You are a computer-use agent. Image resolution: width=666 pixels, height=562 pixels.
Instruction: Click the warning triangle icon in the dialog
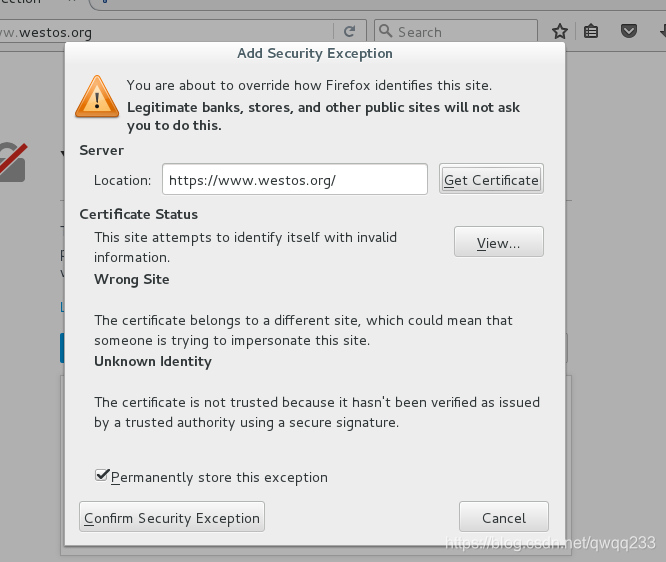tap(97, 97)
